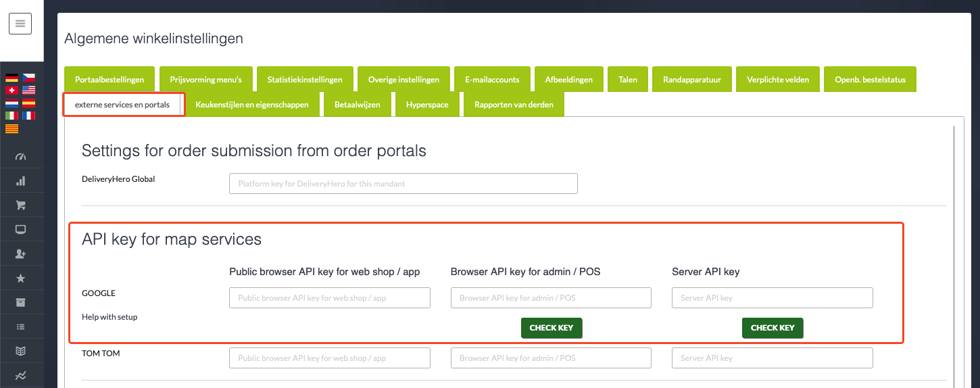Go to the E-mailaccounts tab

click(x=492, y=79)
